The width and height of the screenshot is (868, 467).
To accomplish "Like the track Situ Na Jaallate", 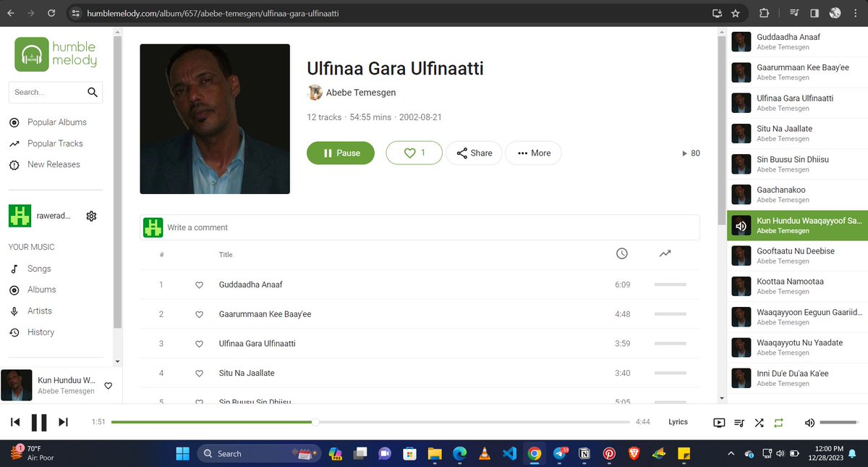I will coord(200,374).
